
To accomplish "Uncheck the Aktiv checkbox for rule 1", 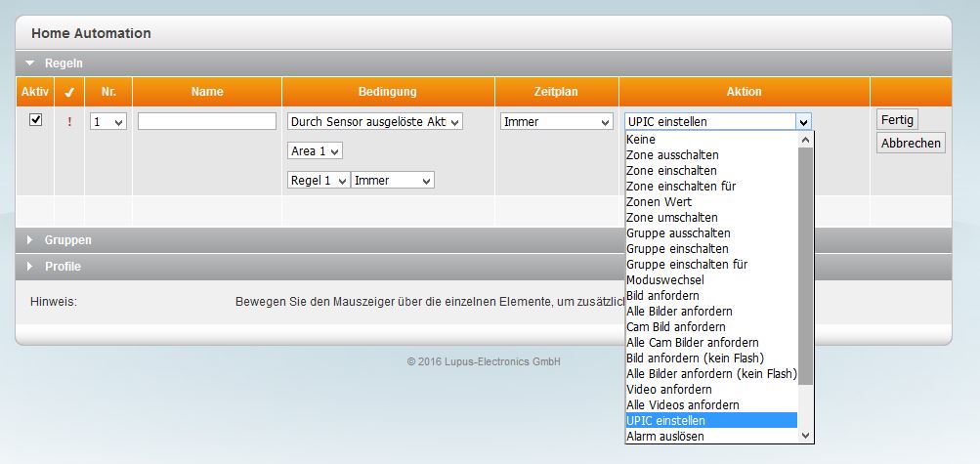I will pos(36,119).
